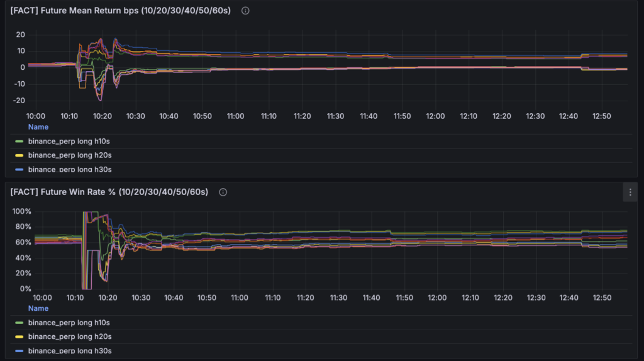Click green h10s series swatch in Win Rate legend
This screenshot has width=644, height=361.
point(19,323)
